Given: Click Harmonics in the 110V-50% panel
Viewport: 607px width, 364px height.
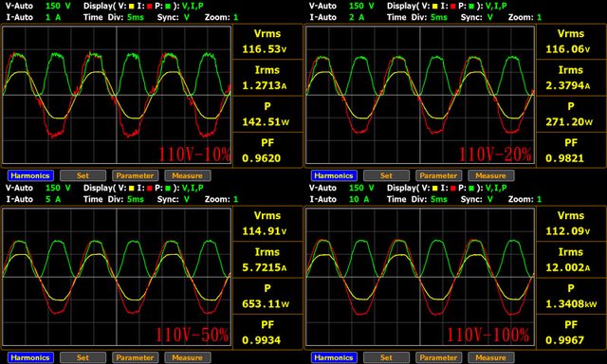Looking at the screenshot, I should click(x=30, y=357).
